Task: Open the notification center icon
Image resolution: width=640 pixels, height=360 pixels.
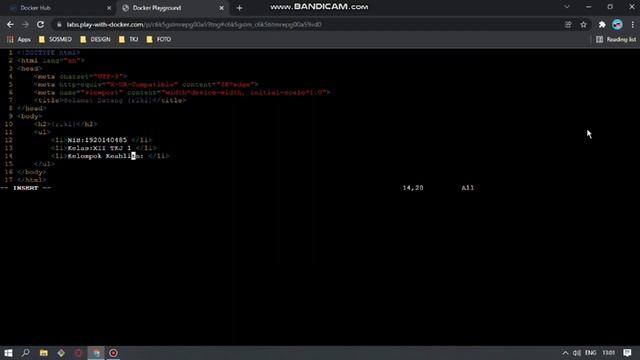Action: pyautogui.click(x=627, y=353)
